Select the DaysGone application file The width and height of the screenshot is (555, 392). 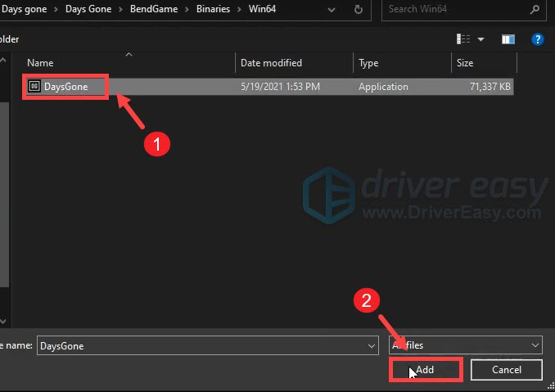click(x=268, y=87)
